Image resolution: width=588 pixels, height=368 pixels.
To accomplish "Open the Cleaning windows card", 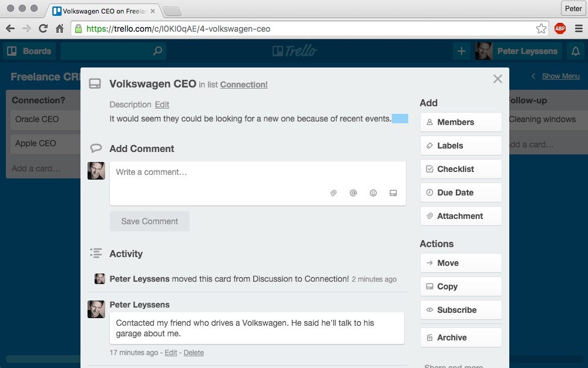I will [x=546, y=120].
